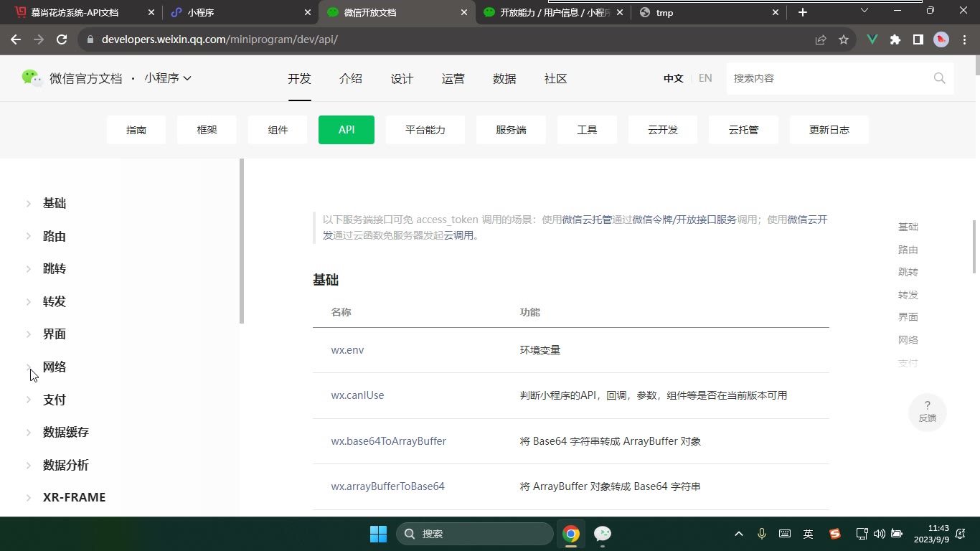
Task: Open the Windows Start menu
Action: point(378,534)
